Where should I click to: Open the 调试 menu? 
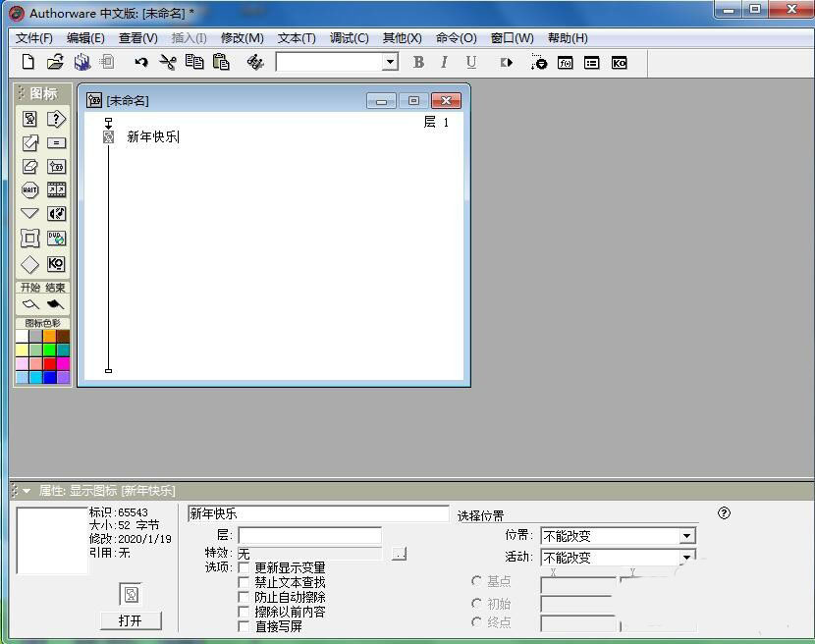point(347,37)
